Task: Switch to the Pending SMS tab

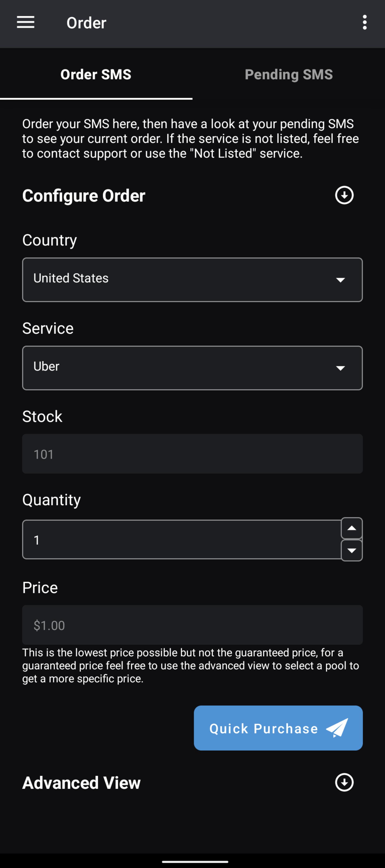Action: (289, 75)
